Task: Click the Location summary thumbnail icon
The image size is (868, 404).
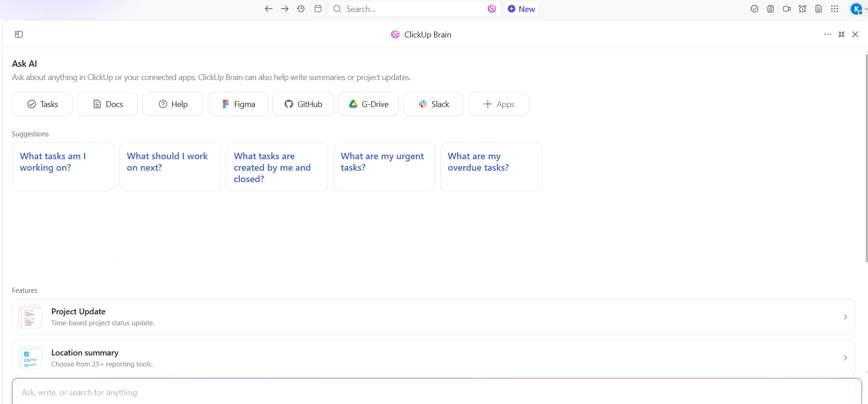Action: (30, 358)
